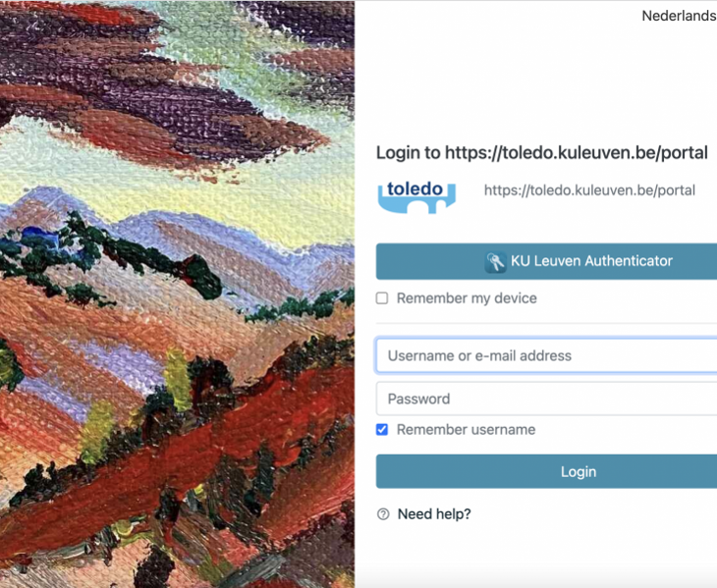Click the toledo.kuleuven.be/portal URL text

[x=589, y=190]
